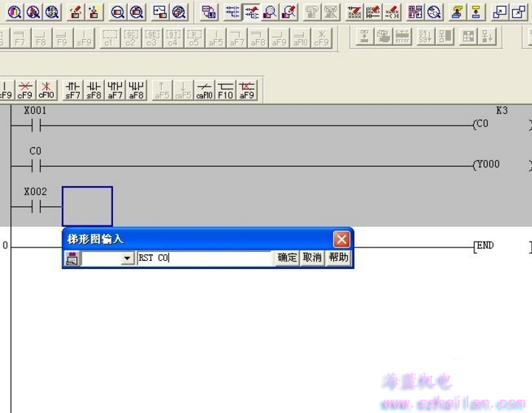
Task: Click the aF7 parallel rising pulse icon
Action: tap(115, 89)
